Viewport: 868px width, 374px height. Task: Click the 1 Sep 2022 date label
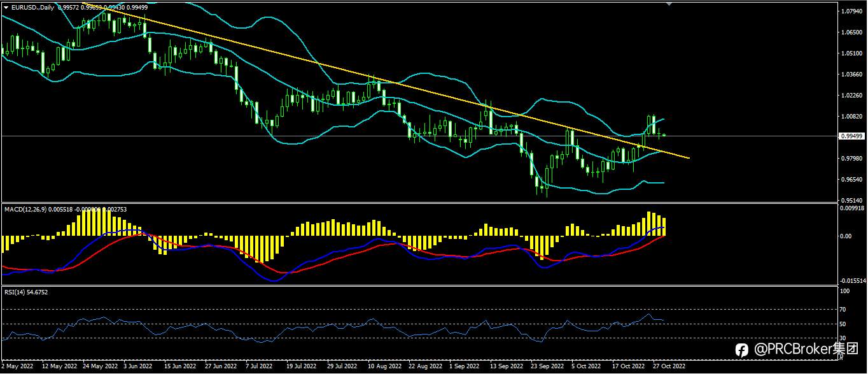pyautogui.click(x=464, y=367)
